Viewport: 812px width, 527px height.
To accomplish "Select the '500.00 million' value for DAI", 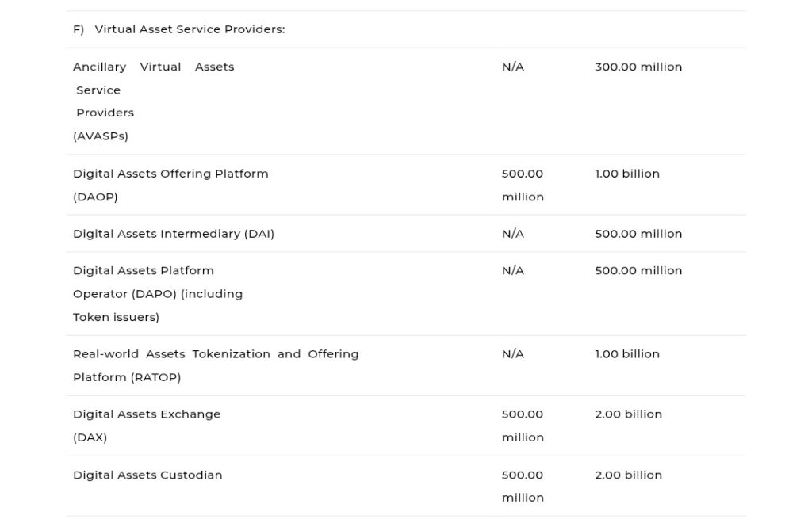I will coord(638,233).
